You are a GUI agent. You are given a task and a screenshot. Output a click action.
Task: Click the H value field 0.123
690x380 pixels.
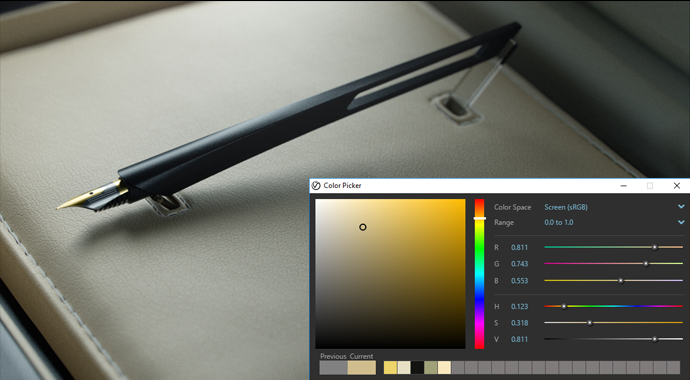(x=519, y=306)
